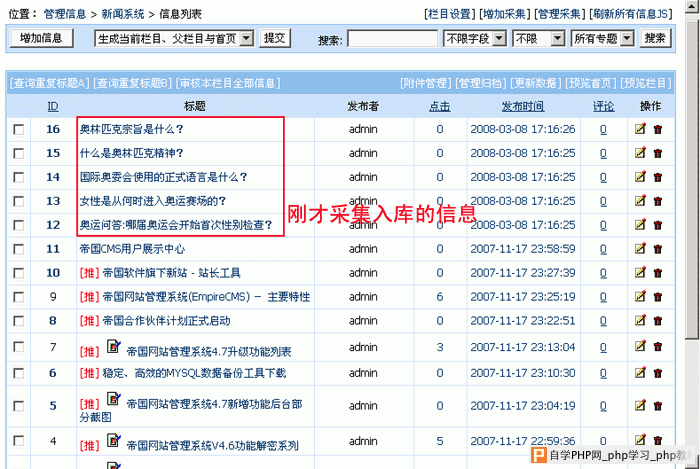Delete the row with ID 12
Image resolution: width=700 pixels, height=469 pixels.
click(658, 225)
